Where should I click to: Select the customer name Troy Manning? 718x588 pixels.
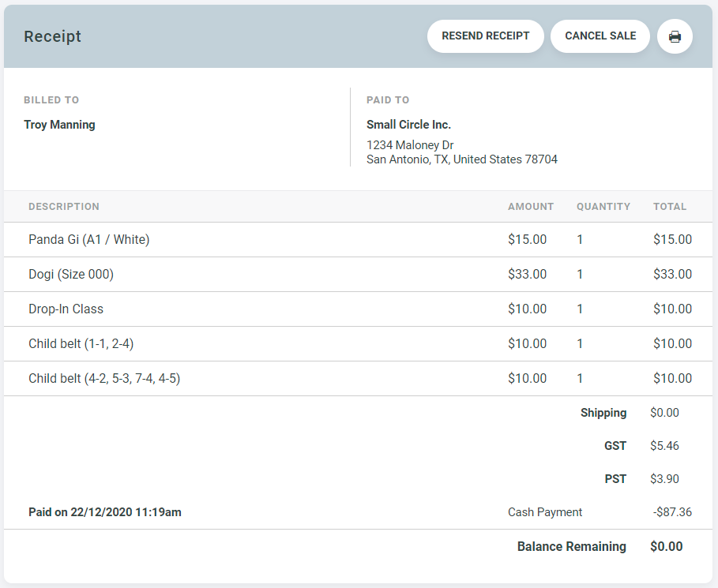coord(59,125)
